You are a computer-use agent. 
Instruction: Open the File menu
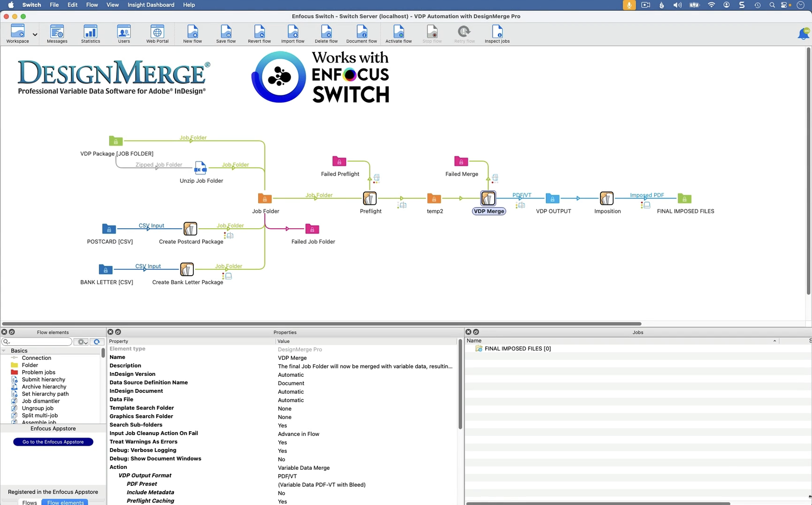point(54,5)
